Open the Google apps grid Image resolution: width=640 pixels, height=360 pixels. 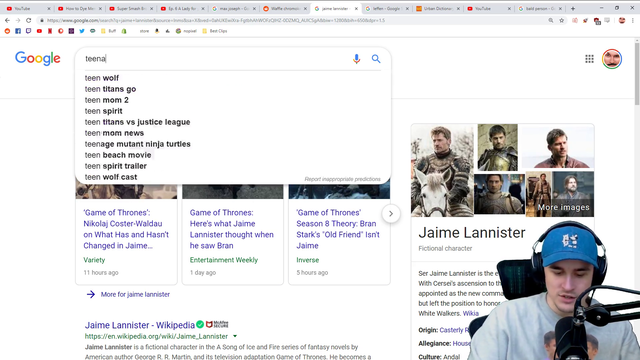pyautogui.click(x=589, y=59)
